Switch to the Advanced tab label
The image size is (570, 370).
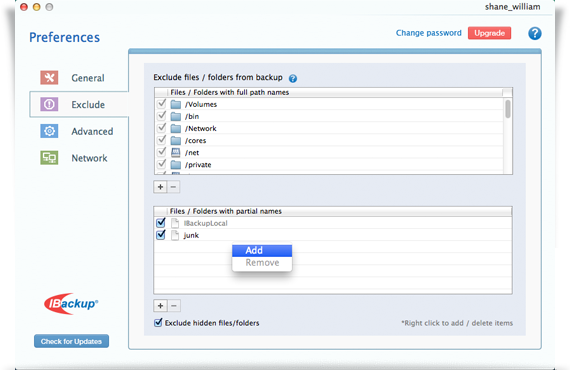click(92, 131)
